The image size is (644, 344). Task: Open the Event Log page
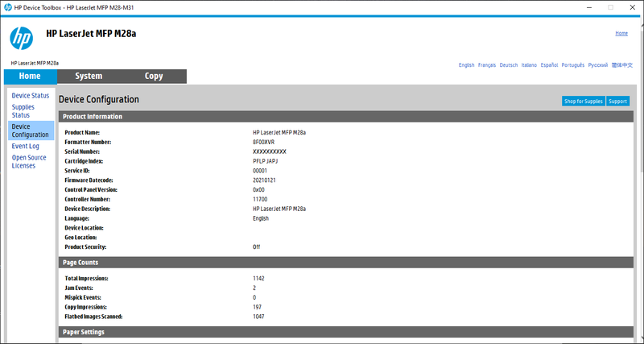[26, 146]
